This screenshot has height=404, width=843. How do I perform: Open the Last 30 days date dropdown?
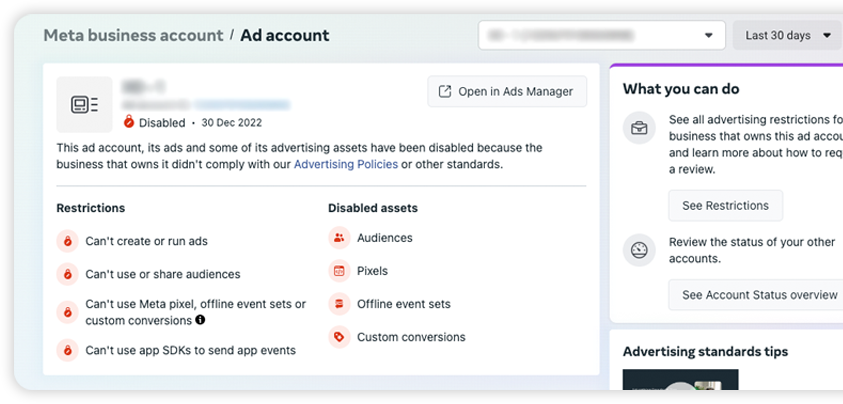click(x=788, y=36)
